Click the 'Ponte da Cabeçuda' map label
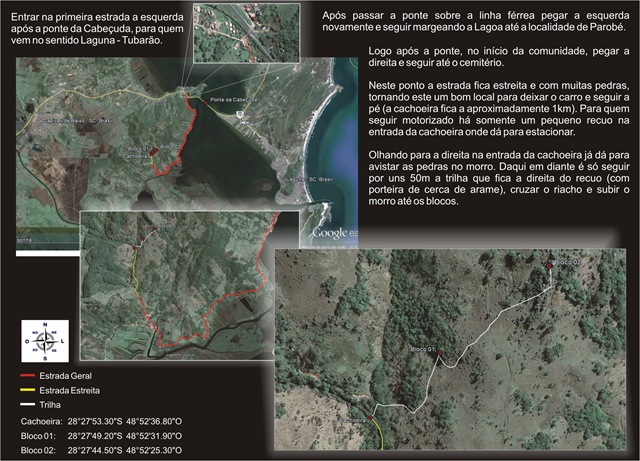The image size is (640, 461). [233, 100]
